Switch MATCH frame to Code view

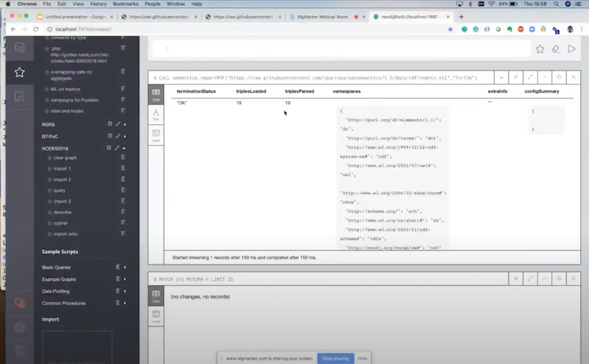click(156, 316)
